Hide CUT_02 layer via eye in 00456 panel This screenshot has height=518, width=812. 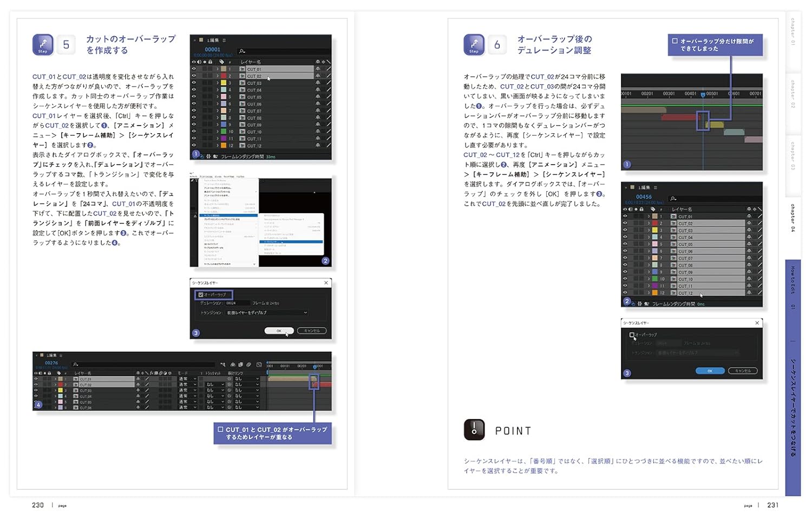point(625,224)
